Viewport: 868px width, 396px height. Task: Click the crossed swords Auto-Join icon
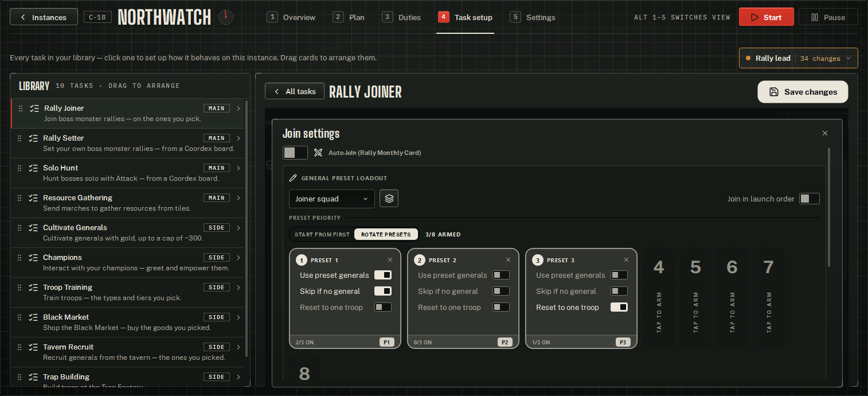coord(318,153)
